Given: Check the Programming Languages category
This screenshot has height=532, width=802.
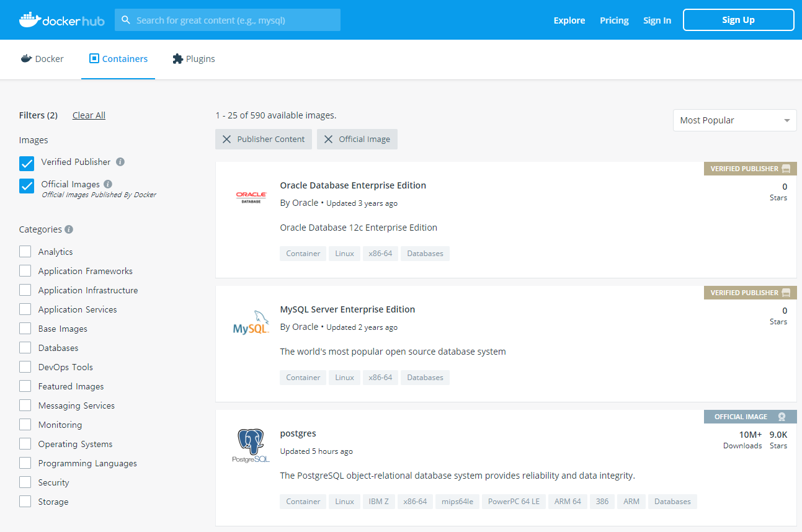Looking at the screenshot, I should [25, 463].
